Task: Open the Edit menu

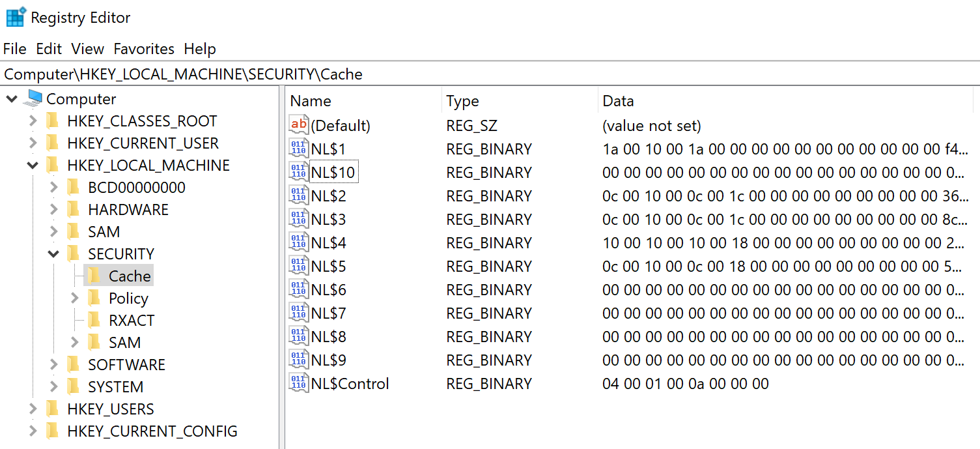Action: point(49,49)
